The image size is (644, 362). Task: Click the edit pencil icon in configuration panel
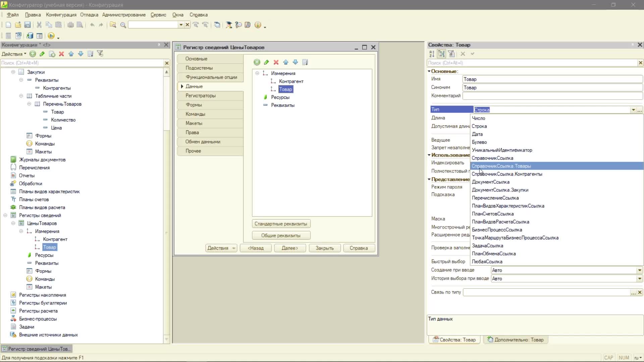(x=42, y=54)
